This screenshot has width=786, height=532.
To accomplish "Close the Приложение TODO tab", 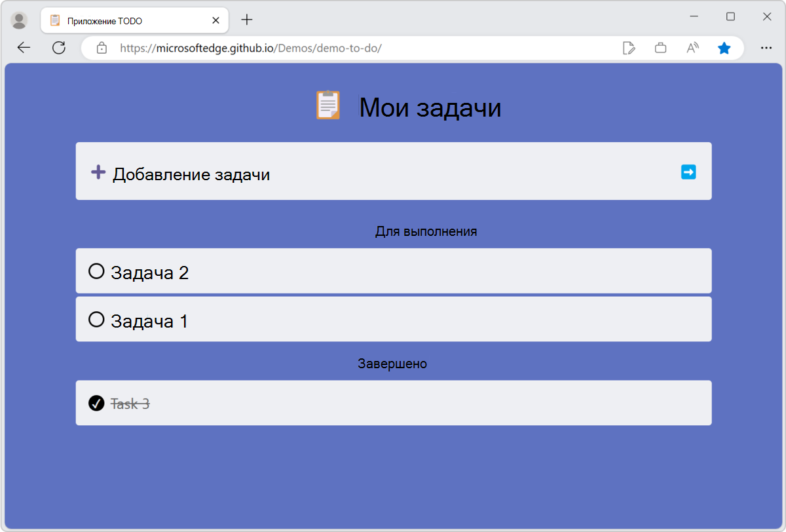I will [215, 20].
